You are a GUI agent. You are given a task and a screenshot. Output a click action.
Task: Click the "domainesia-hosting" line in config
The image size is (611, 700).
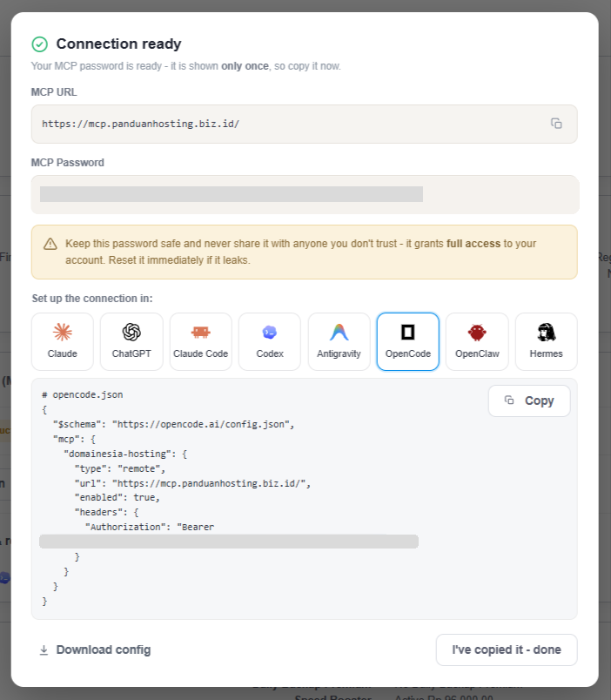(125, 454)
